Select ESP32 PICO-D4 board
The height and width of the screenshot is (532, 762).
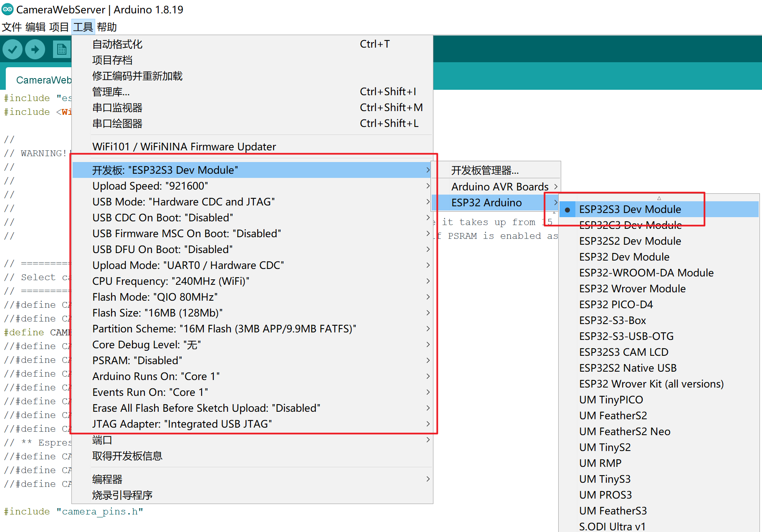pos(659,304)
